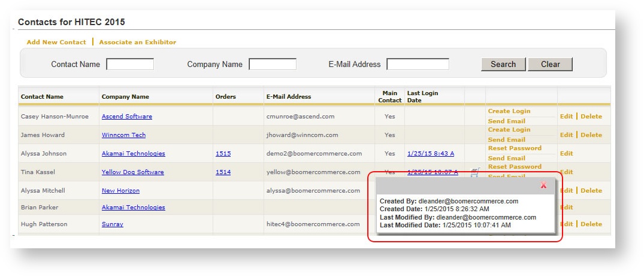644x277 pixels.
Task: Click the Clear button
Action: 550,65
